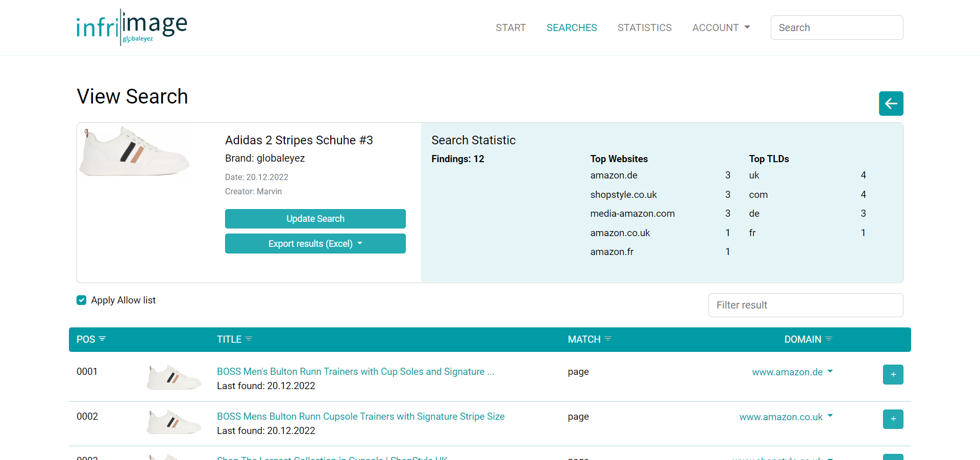Click Date: 20.12.2022 text
This screenshot has width=980, height=460.
(x=256, y=177)
